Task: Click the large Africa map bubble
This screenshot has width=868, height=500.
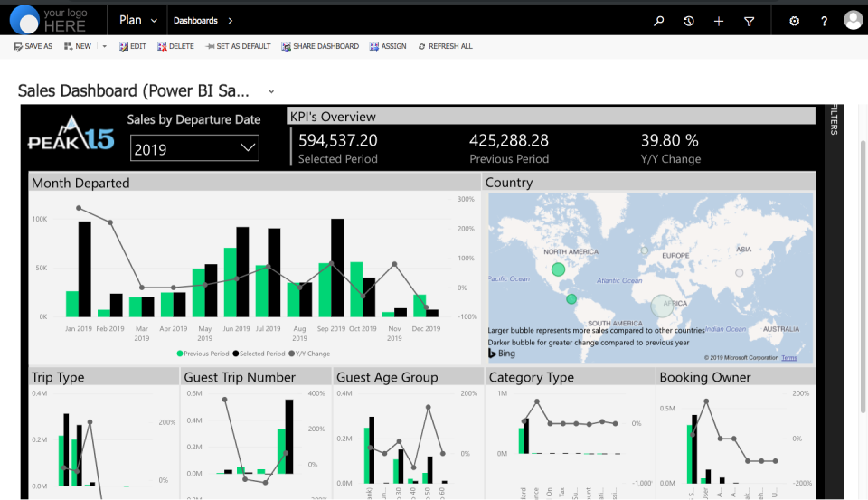Action: (662, 306)
